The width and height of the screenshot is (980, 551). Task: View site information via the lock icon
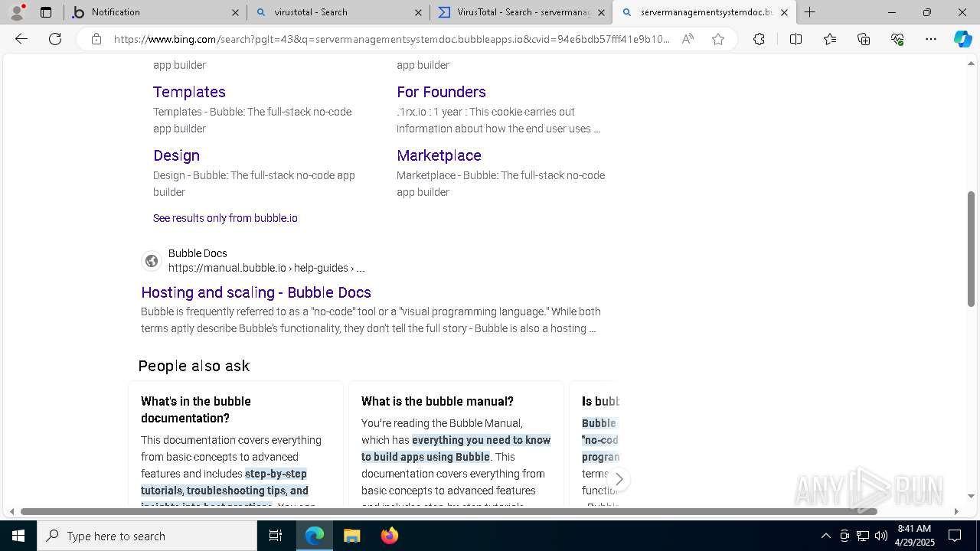pyautogui.click(x=96, y=39)
